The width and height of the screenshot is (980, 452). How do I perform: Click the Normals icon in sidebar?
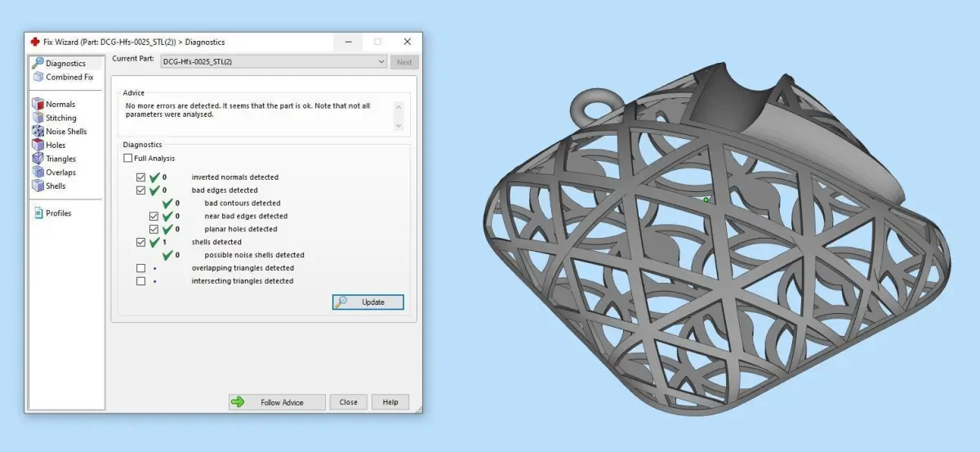[38, 104]
